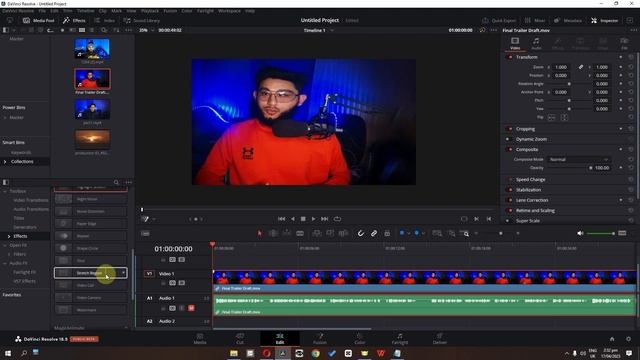Adjust the Rotation Angle slider

pos(569,84)
